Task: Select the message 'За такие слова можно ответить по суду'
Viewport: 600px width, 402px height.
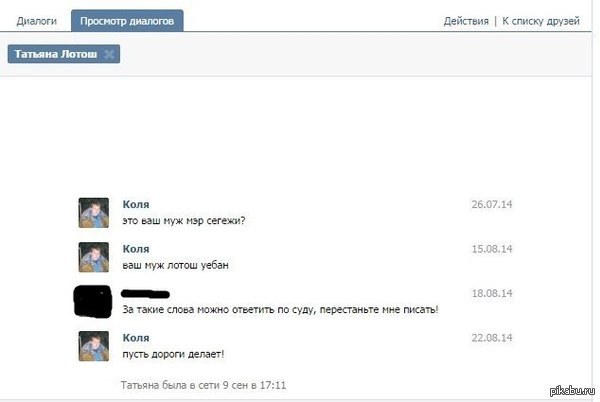Action: click(280, 309)
